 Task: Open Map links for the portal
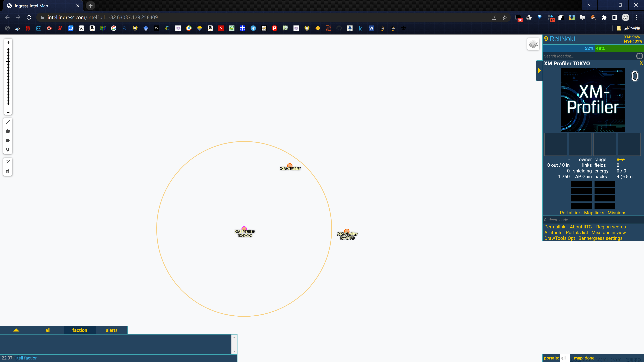tap(594, 213)
